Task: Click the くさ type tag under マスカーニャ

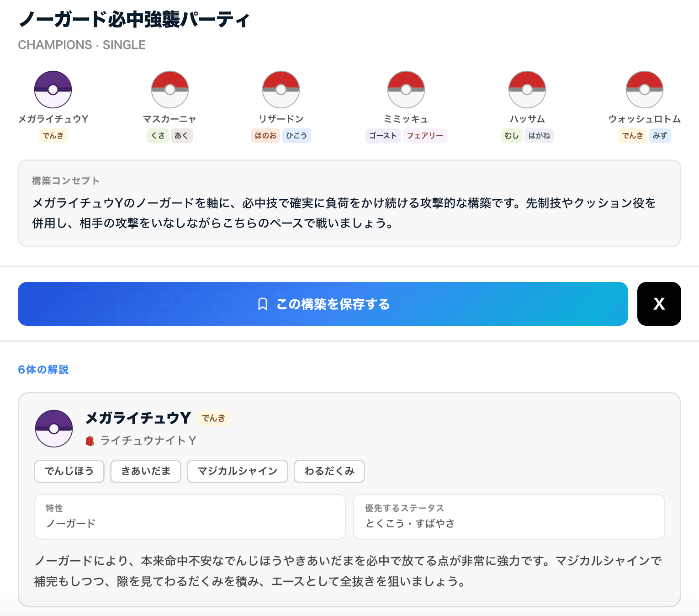Action: 158,136
